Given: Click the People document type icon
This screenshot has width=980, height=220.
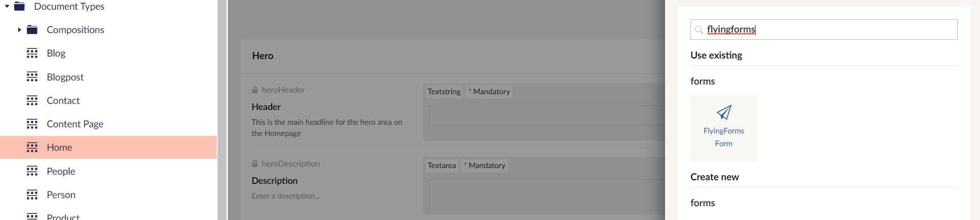Looking at the screenshot, I should [x=32, y=171].
